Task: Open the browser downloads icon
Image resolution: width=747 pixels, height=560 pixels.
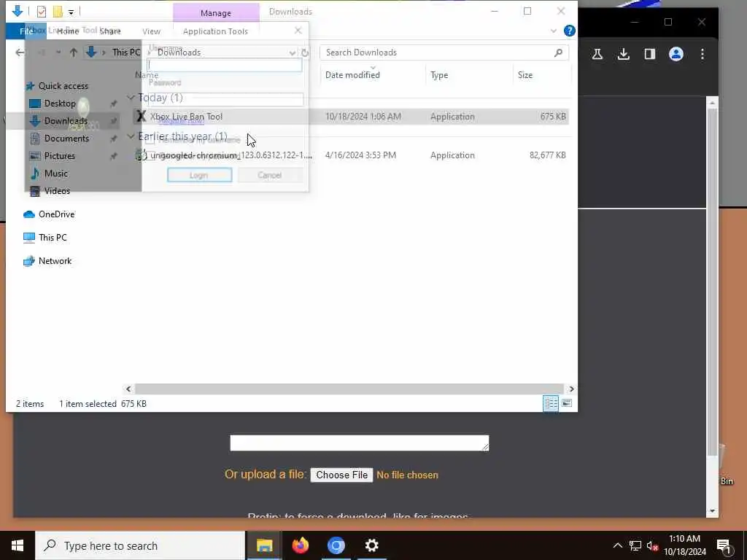Action: pyautogui.click(x=623, y=54)
